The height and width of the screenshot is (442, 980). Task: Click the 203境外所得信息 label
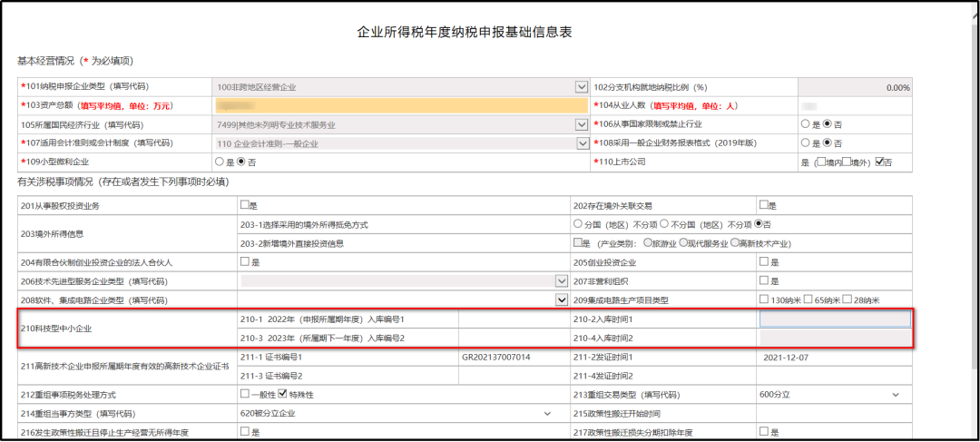pyautogui.click(x=53, y=234)
